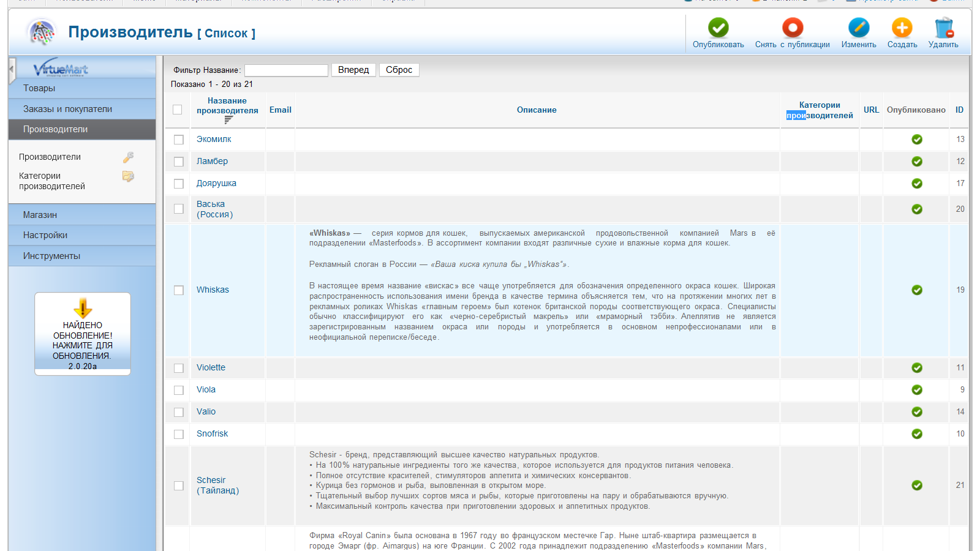The width and height of the screenshot is (980, 551).
Task: Check the Violette row checkbox
Action: [179, 368]
